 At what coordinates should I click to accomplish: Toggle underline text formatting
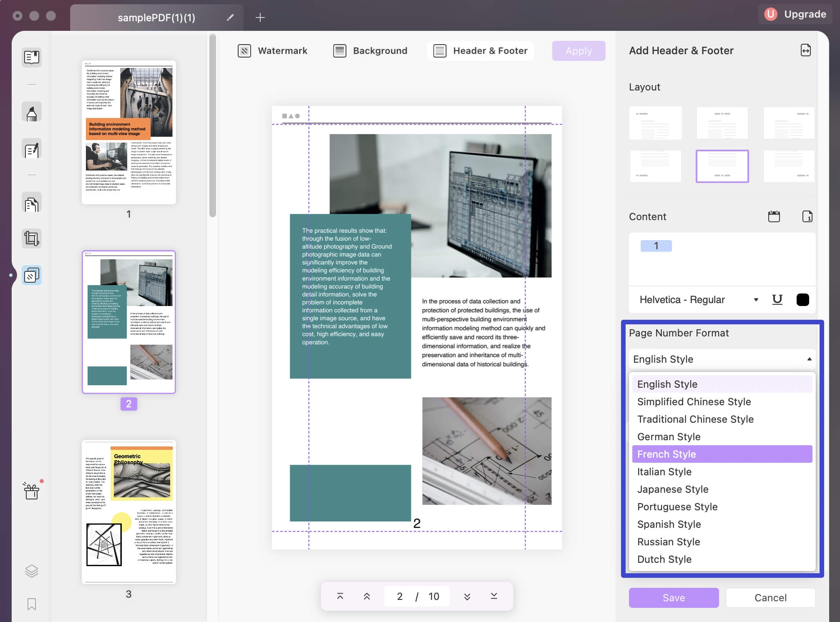777,300
